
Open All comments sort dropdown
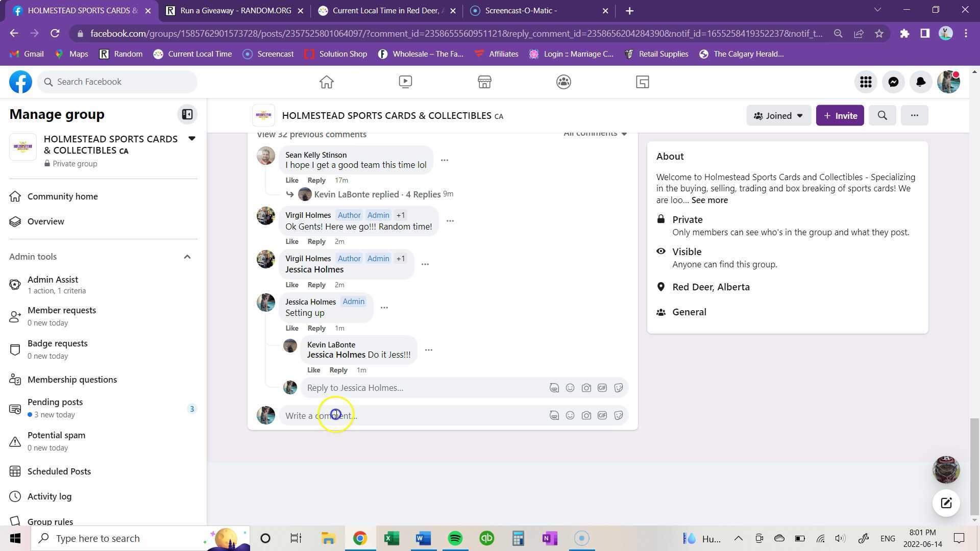tap(595, 134)
